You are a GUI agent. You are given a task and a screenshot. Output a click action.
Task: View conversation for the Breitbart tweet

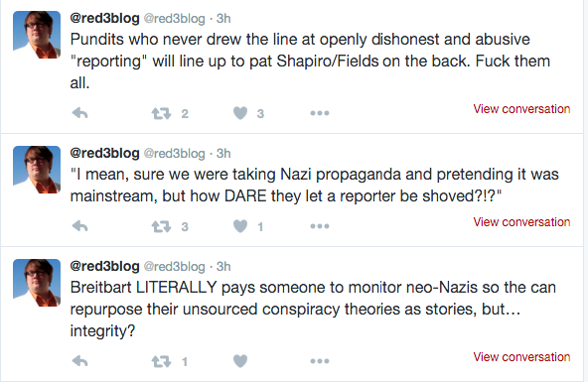pyautogui.click(x=521, y=356)
